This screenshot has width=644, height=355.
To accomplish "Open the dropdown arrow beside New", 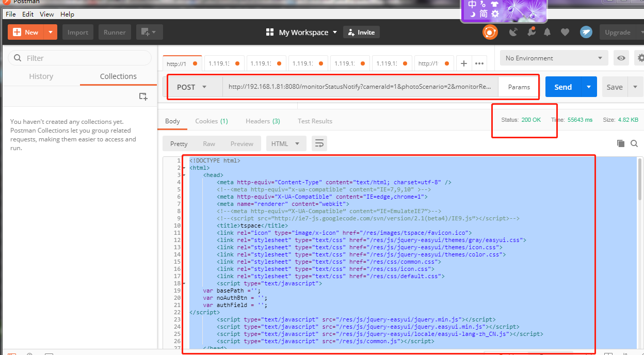I will pyautogui.click(x=51, y=32).
